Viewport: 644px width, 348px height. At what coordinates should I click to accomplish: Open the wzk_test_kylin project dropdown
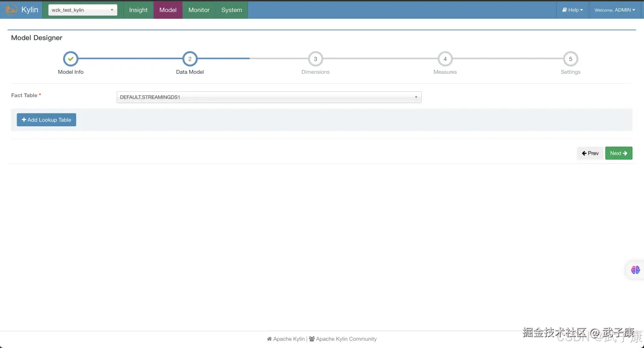(x=82, y=9)
